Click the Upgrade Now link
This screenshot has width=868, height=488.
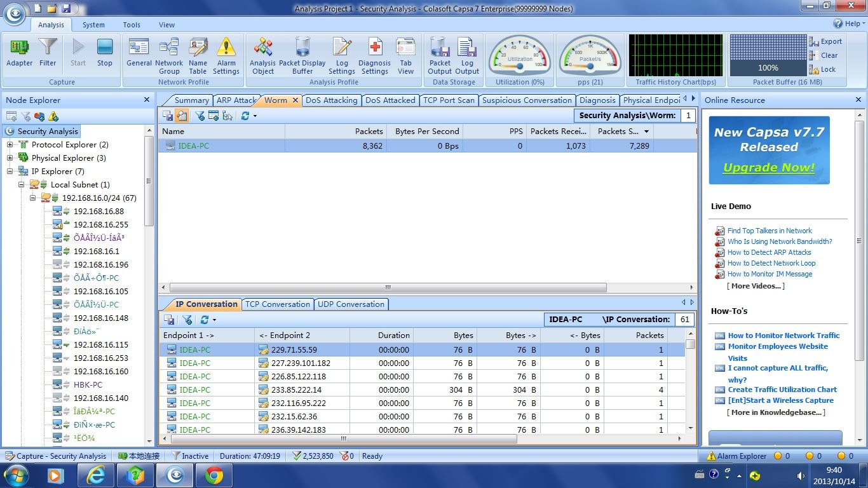(x=768, y=168)
